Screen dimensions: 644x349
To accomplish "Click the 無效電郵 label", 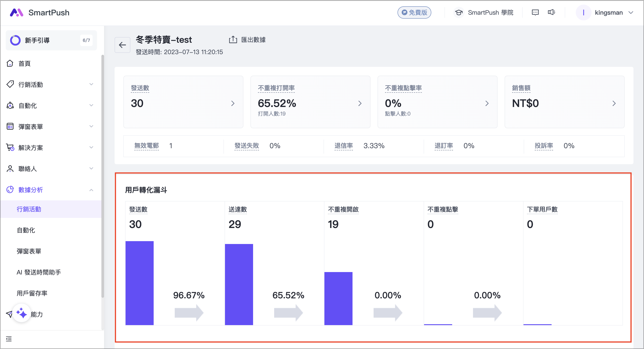I will 146,146.
